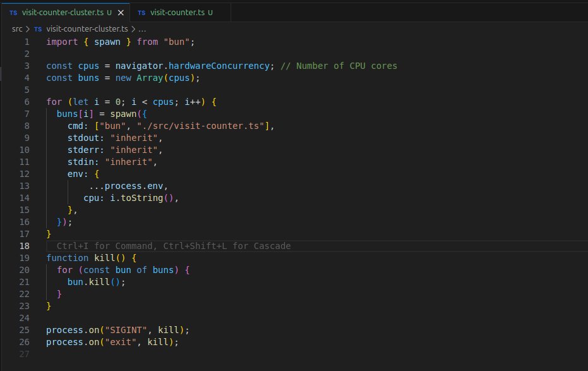Viewport: 588px width, 371px height.
Task: Click 'bun.kill();' on line 21
Action: [97, 282]
